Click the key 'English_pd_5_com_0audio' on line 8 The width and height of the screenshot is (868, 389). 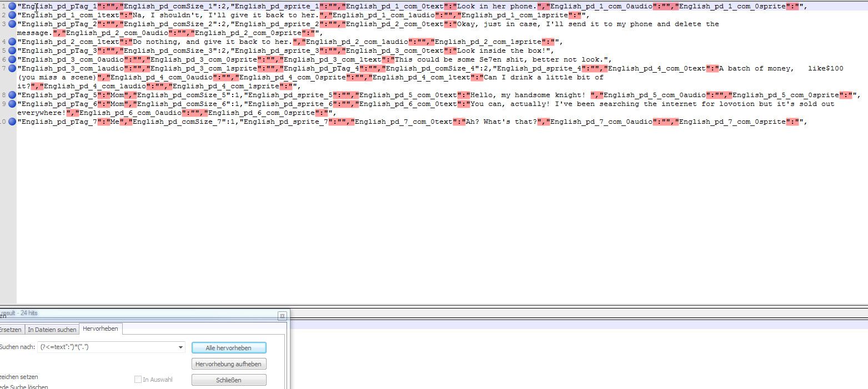coord(654,95)
